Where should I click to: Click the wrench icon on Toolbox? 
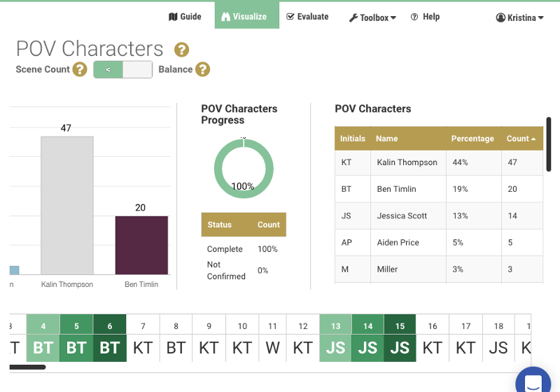coord(353,17)
